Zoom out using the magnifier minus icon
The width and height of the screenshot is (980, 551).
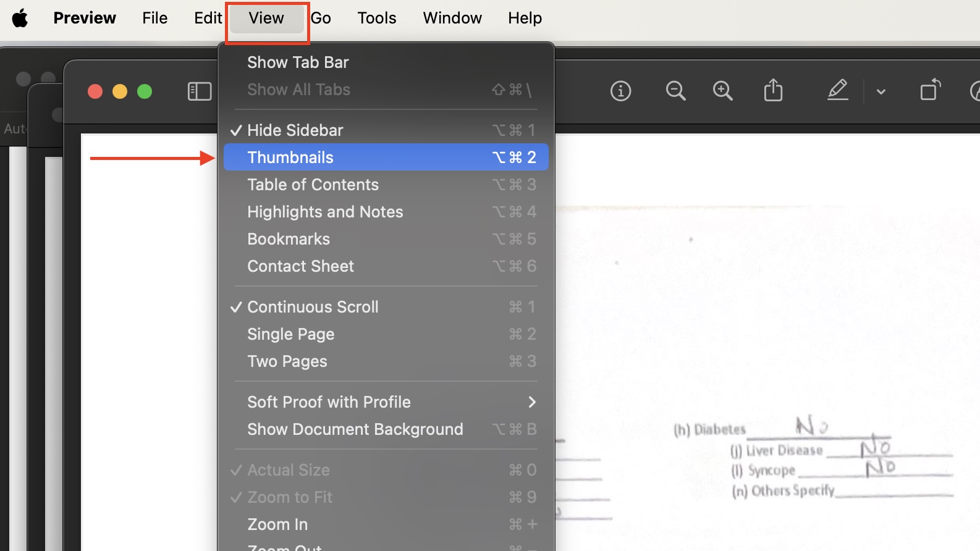click(675, 91)
